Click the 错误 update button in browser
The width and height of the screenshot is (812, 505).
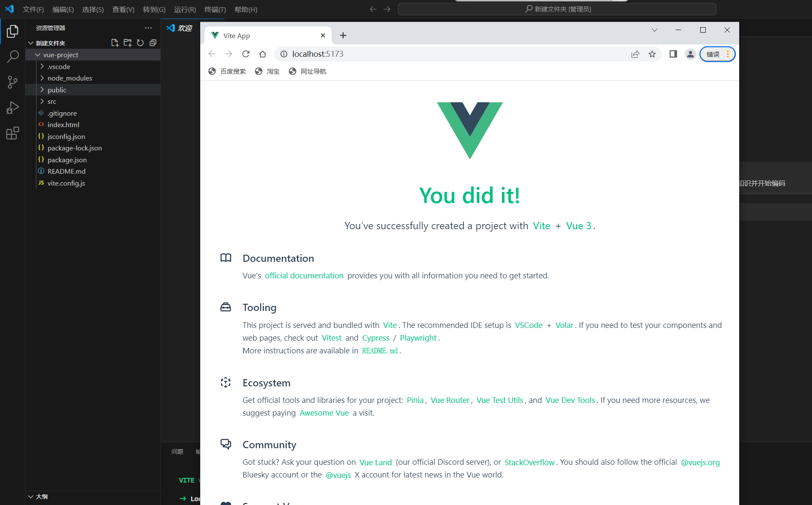[x=717, y=54]
